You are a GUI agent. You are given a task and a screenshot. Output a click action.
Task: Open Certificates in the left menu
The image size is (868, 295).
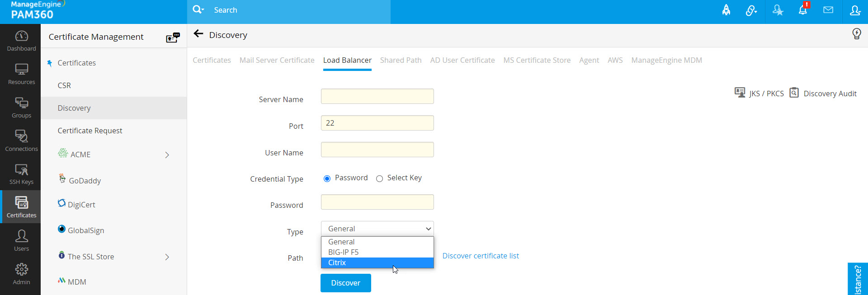(76, 63)
